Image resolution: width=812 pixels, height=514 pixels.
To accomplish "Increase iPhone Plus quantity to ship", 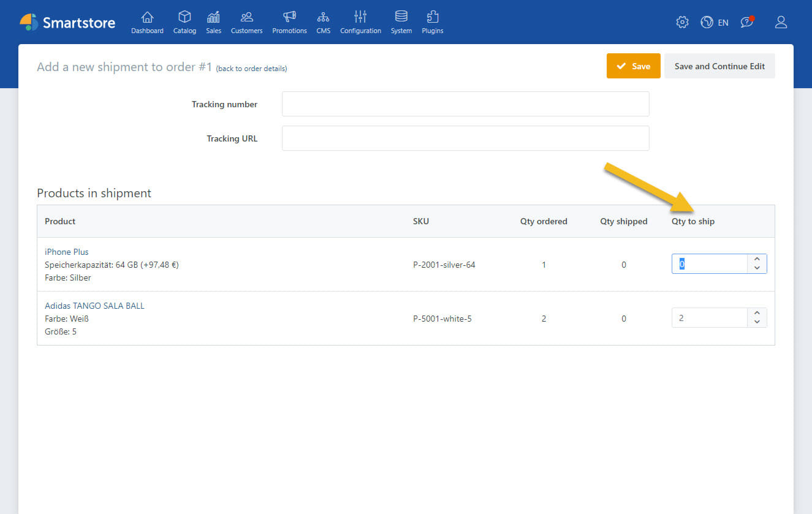I will coord(757,260).
